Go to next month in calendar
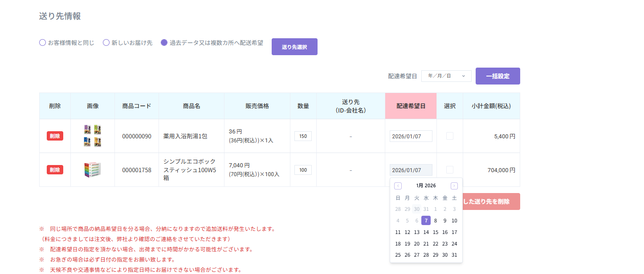 click(x=454, y=186)
